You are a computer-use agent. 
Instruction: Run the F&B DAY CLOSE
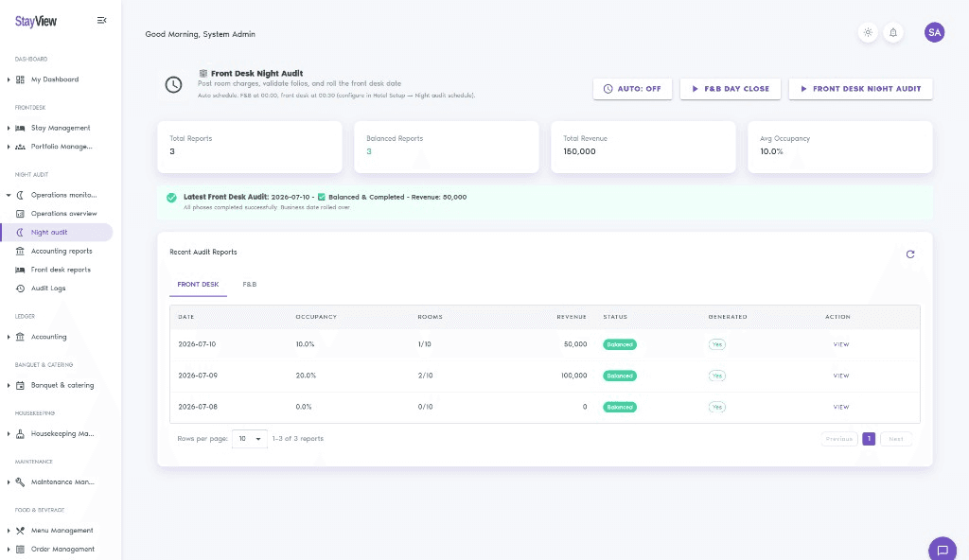(x=730, y=89)
